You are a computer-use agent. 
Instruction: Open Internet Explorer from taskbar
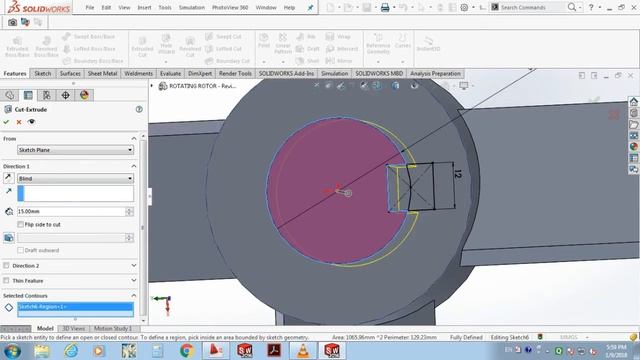71,351
